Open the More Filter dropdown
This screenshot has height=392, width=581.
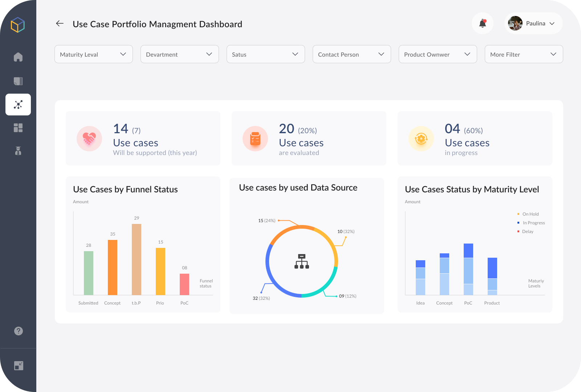click(x=524, y=54)
